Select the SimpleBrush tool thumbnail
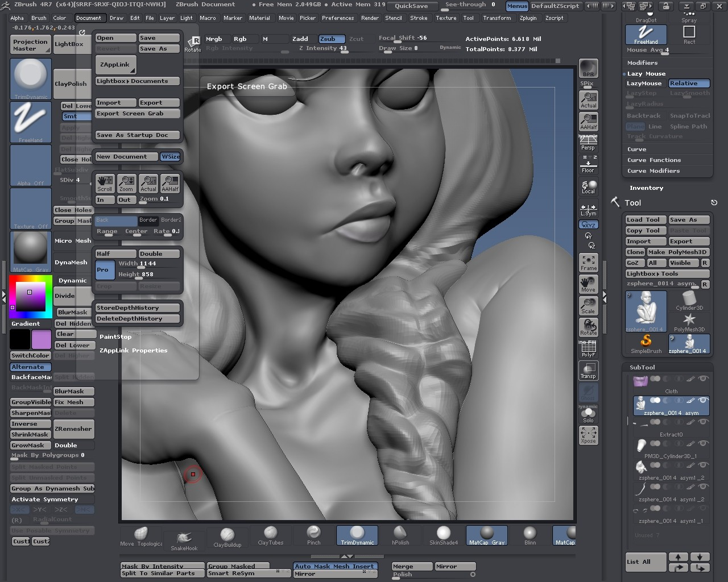Screen dimensions: 728x582 click(646, 344)
